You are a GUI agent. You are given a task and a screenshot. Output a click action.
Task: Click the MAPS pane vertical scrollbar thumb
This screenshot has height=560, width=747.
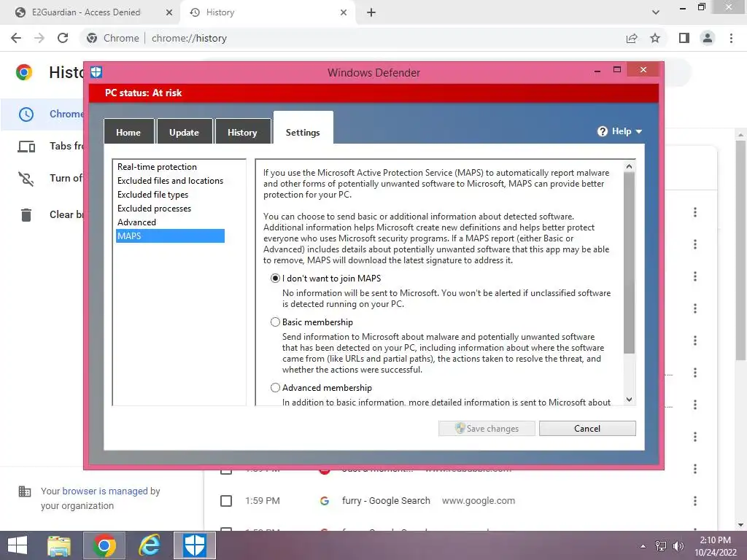click(x=629, y=262)
